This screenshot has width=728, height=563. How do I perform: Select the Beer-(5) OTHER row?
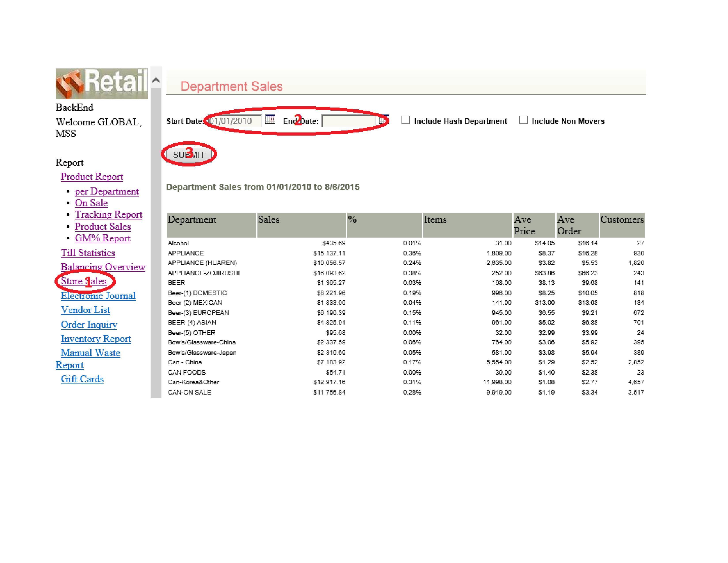click(406, 333)
